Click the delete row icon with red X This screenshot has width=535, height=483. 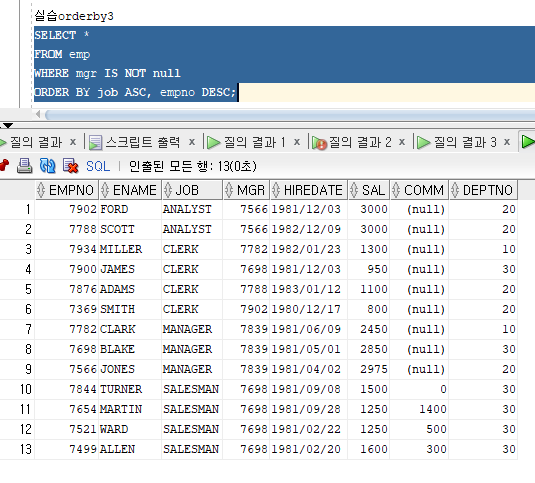click(x=71, y=166)
